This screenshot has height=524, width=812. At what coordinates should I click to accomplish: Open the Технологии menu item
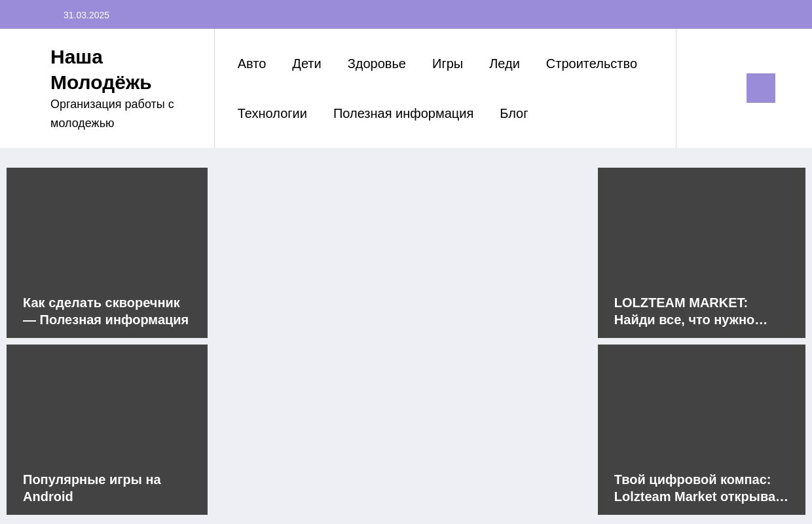272,113
